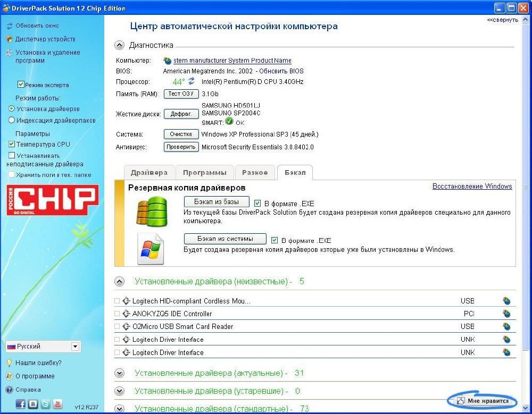Image resolution: width=532 pixels, height=414 pixels.
Task: Click the Установка и удаление программ icon
Action: tap(10, 53)
